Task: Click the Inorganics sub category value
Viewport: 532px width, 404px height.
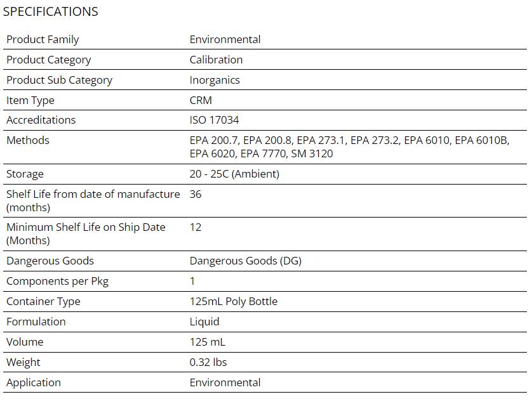Action: pos(215,80)
